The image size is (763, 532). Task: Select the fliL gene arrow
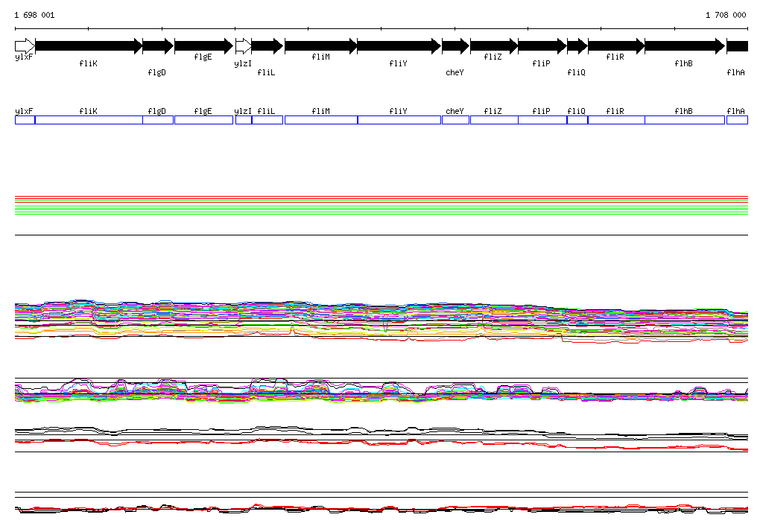pos(267,46)
